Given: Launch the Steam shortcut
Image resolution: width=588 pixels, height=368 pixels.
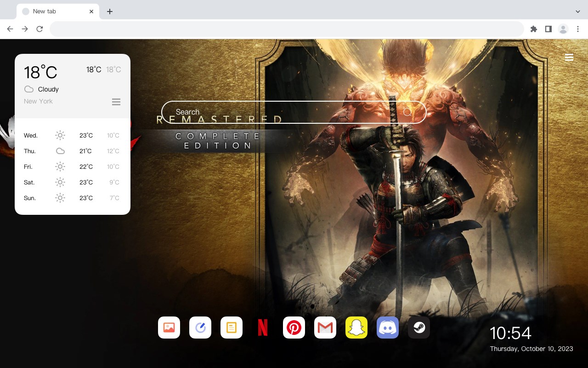Looking at the screenshot, I should pos(419,328).
